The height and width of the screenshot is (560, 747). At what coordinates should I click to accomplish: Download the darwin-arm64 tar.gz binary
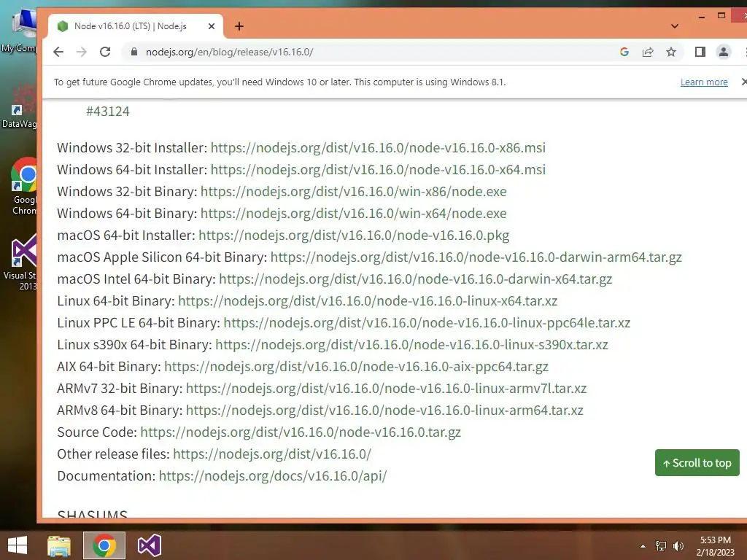476,257
